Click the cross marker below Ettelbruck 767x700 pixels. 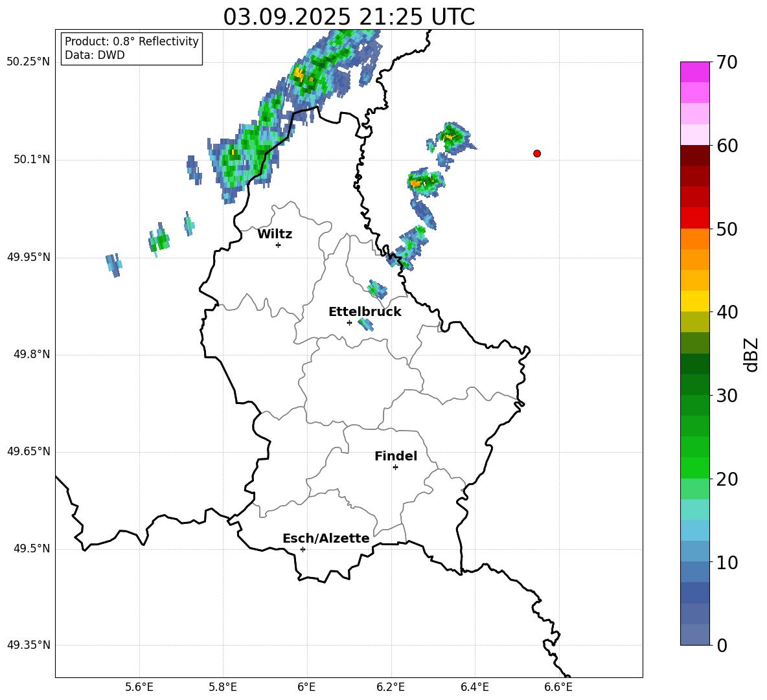tap(349, 322)
